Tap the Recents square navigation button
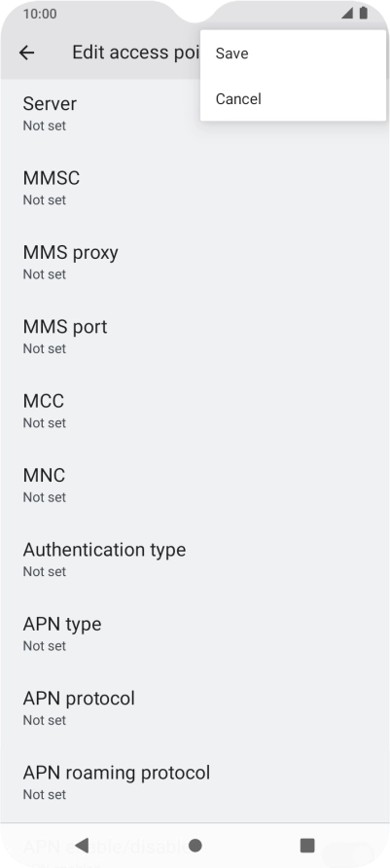The height and width of the screenshot is (868, 390). (x=307, y=846)
